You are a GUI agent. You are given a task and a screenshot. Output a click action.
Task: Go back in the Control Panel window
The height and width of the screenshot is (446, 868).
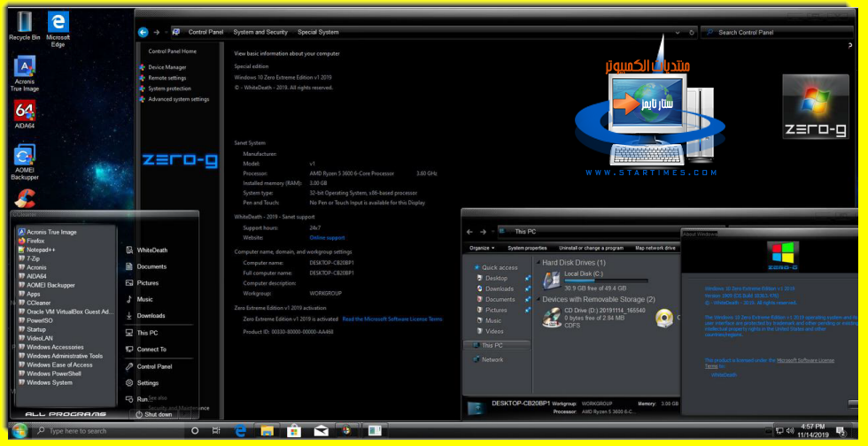(143, 32)
